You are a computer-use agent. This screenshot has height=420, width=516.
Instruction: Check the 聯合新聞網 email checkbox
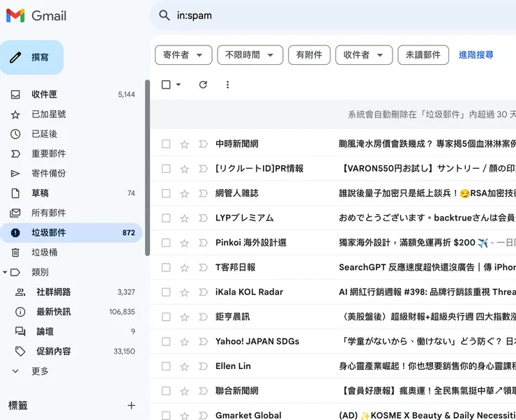pos(166,391)
